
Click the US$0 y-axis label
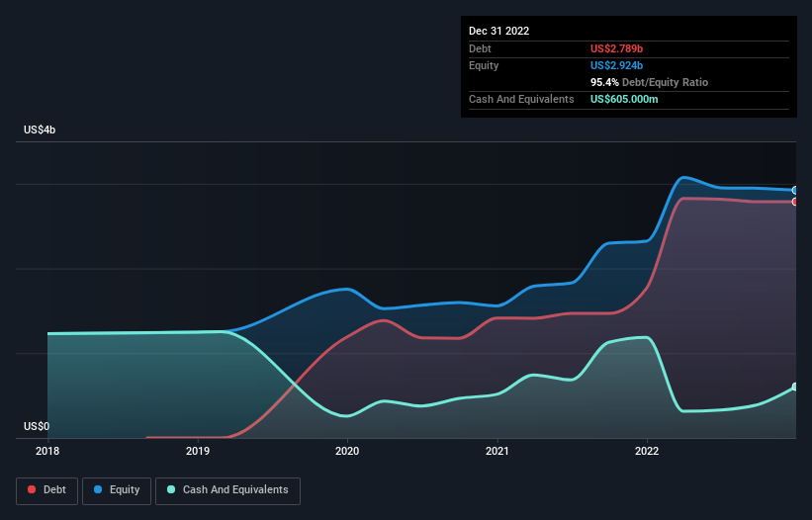tap(37, 426)
